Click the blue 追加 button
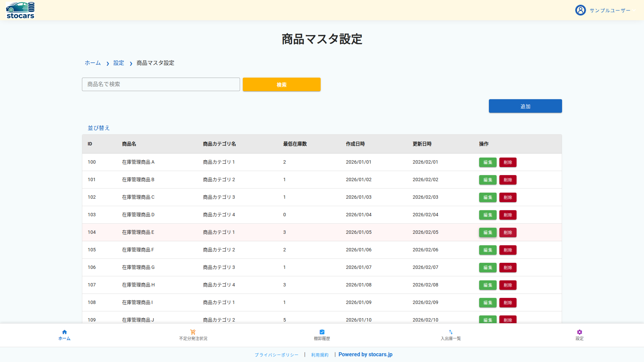Image resolution: width=644 pixels, height=362 pixels. point(525,106)
